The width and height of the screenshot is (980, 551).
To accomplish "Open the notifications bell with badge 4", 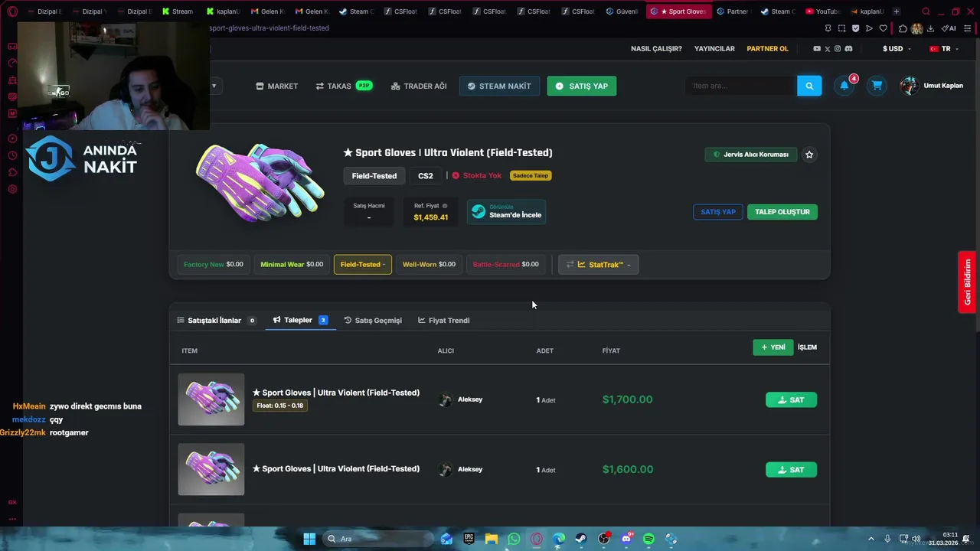I will (x=844, y=86).
